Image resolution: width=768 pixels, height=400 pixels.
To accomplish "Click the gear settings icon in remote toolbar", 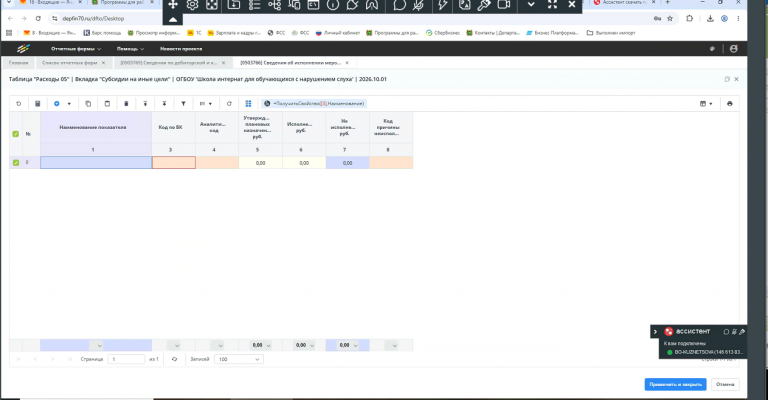I will 192,5.
